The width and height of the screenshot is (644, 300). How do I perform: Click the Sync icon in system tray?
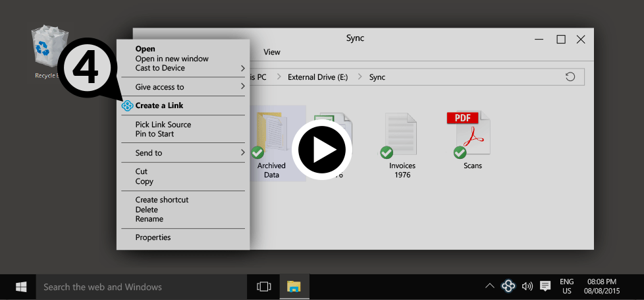[x=507, y=286]
